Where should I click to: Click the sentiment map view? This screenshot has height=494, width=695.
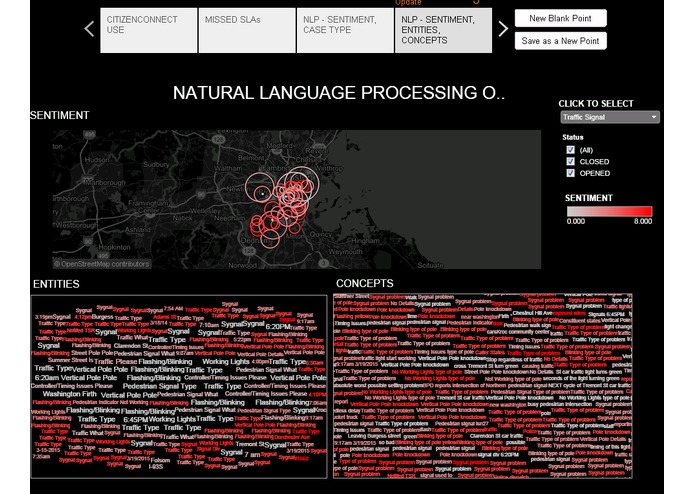click(297, 199)
